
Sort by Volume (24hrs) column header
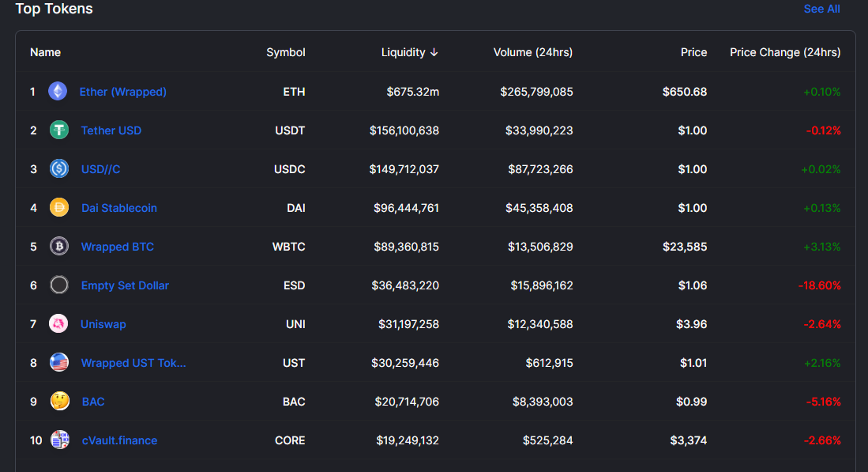click(533, 52)
